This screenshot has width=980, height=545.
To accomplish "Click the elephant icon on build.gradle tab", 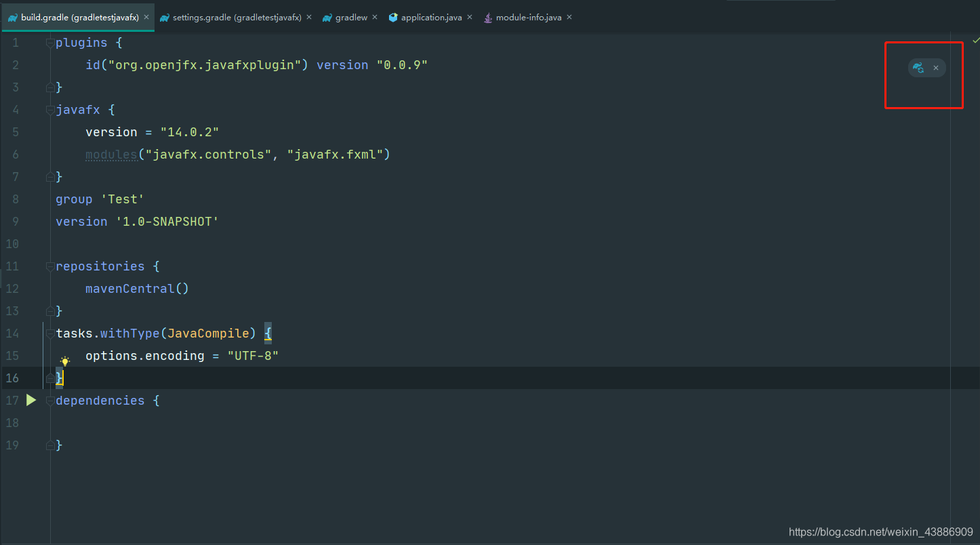I will tap(12, 18).
